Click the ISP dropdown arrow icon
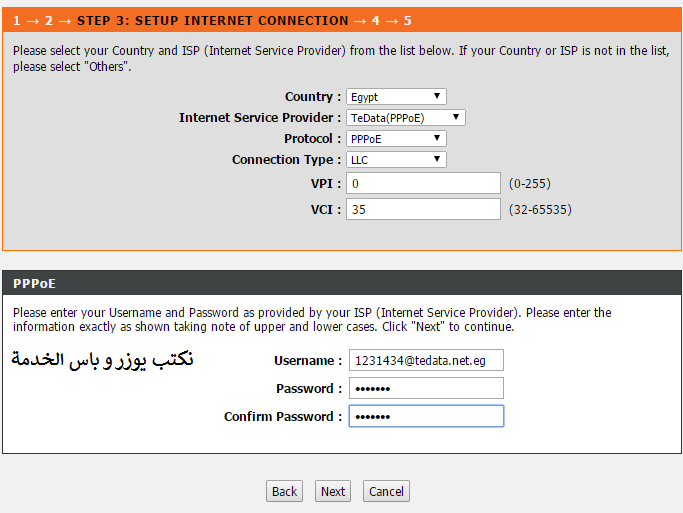This screenshot has width=683, height=513. (456, 117)
